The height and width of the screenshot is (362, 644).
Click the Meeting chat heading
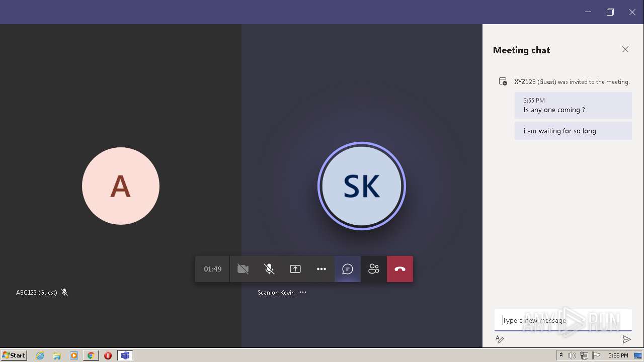point(521,50)
